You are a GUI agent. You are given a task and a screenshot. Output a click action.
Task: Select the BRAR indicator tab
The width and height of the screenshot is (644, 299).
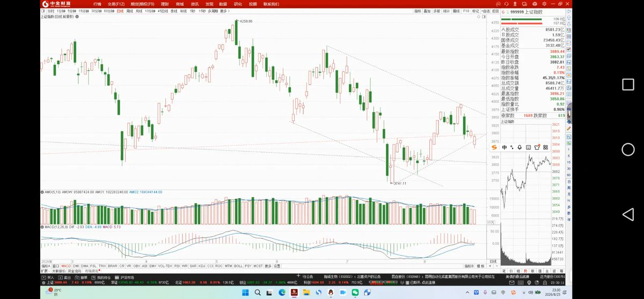(112, 266)
